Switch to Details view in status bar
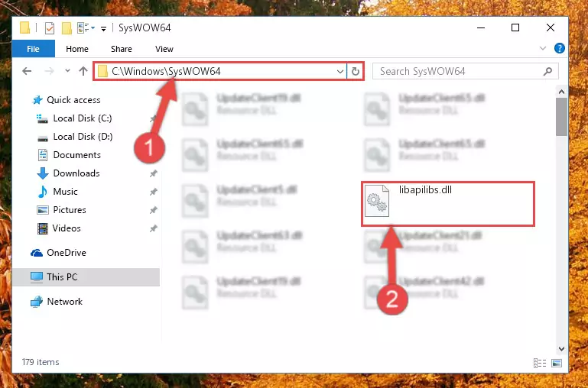 tap(540, 363)
